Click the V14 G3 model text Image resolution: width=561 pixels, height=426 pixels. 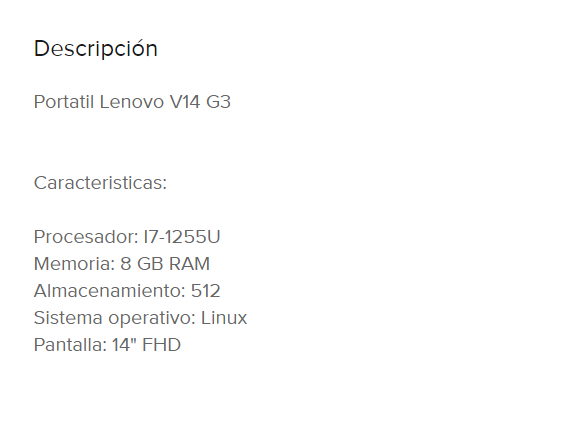point(200,102)
